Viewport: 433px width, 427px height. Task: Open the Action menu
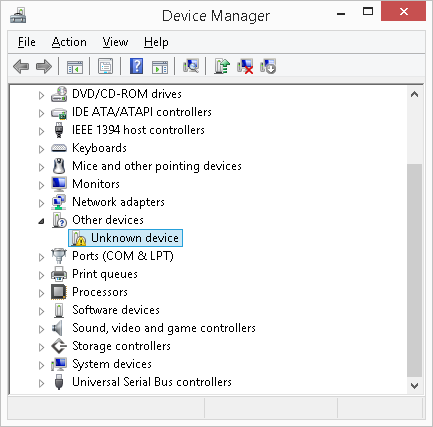[69, 42]
